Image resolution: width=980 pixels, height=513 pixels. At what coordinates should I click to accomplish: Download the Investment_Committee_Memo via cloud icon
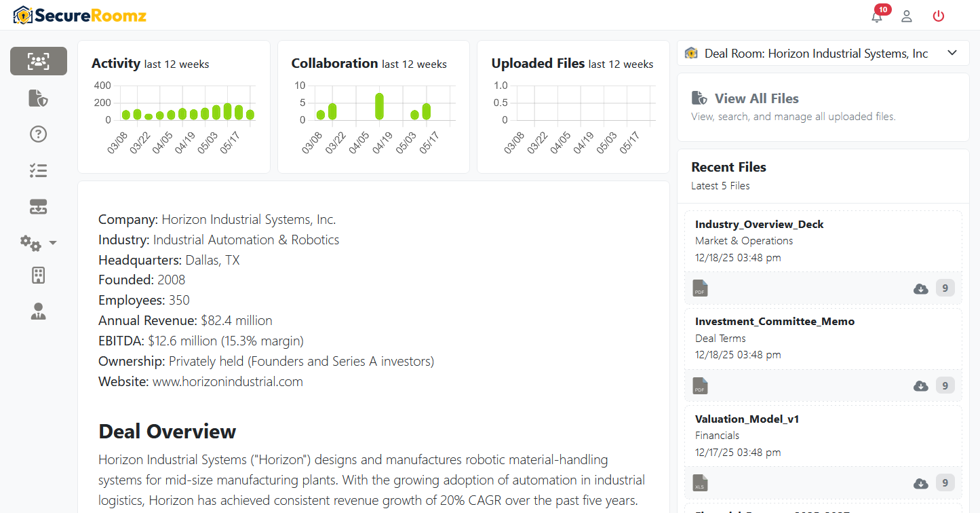(921, 386)
